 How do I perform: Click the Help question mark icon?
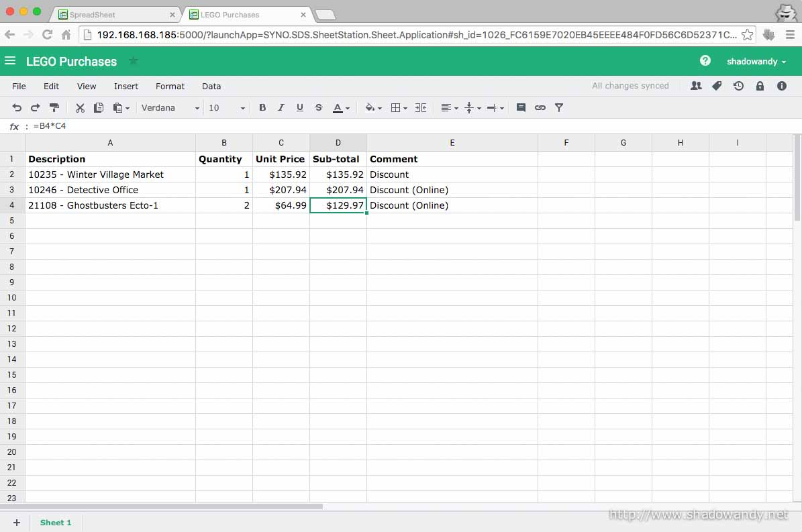(x=705, y=61)
